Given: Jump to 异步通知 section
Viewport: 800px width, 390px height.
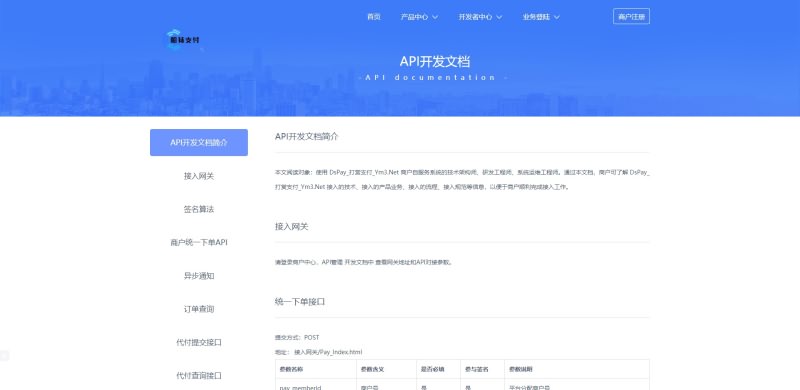Looking at the screenshot, I should point(199,276).
